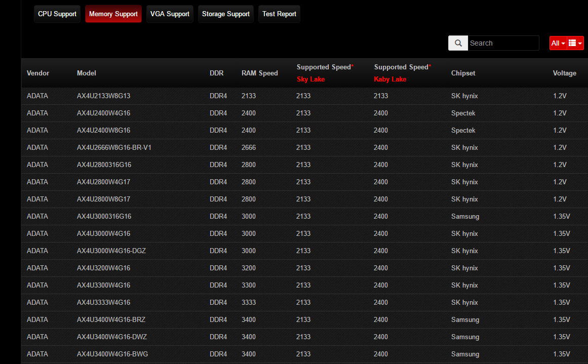The height and width of the screenshot is (364, 588).
Task: Select model AX4U2133W8G13 cell
Action: pyautogui.click(x=103, y=96)
